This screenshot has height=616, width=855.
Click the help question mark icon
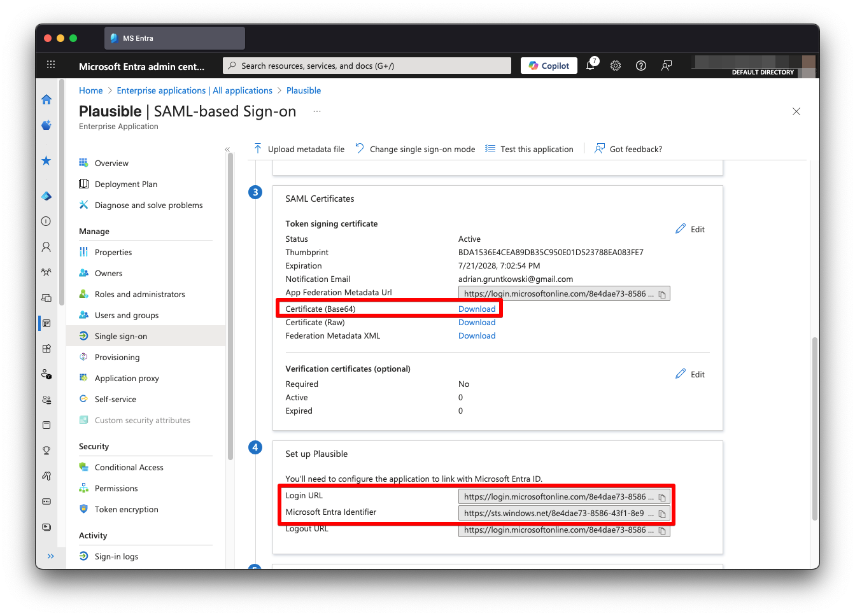641,66
